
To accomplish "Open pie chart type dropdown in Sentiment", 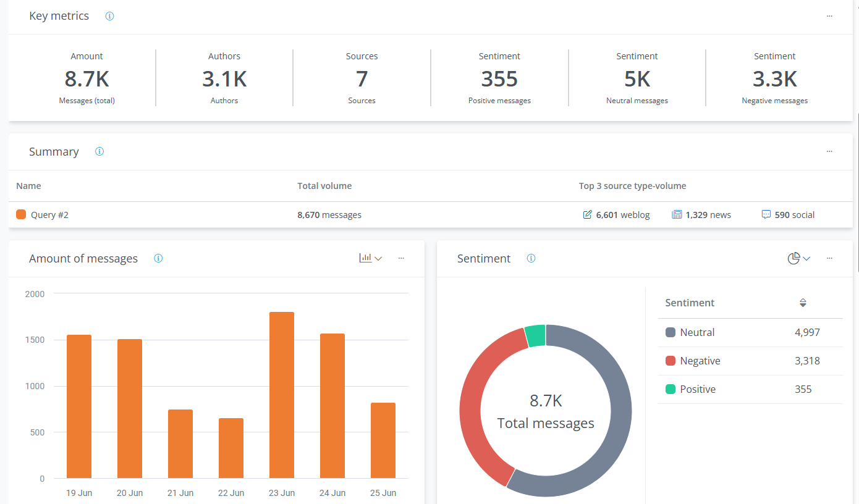I will click(x=799, y=258).
